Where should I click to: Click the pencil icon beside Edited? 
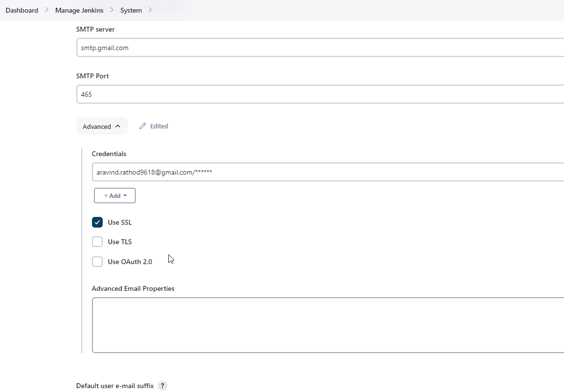(x=143, y=126)
